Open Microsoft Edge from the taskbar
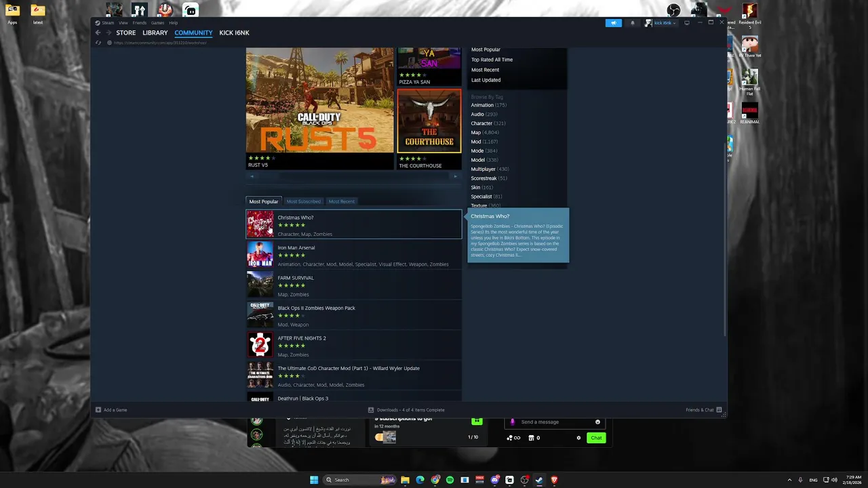868x488 pixels. [420, 480]
